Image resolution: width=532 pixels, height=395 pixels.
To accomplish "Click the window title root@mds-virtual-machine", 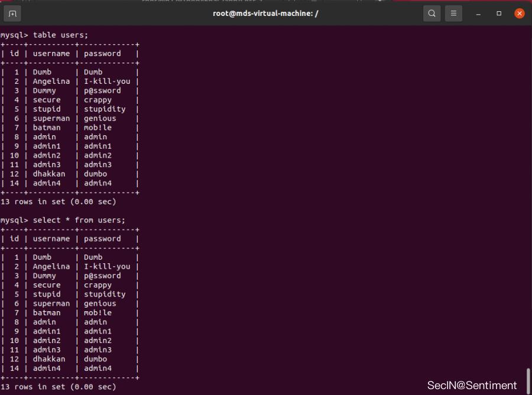I will coord(265,13).
